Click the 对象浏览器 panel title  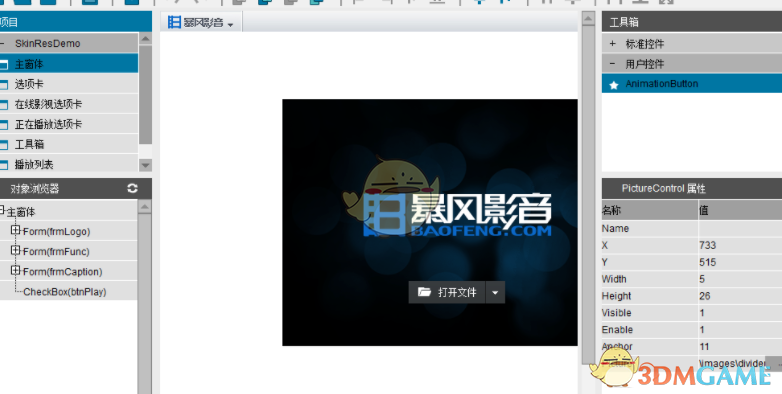point(34,189)
